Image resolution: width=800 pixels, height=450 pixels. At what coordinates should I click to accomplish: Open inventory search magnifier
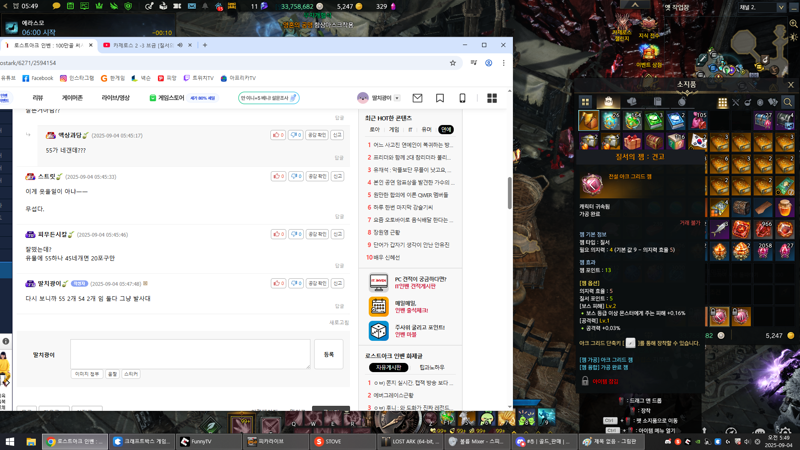click(x=788, y=103)
